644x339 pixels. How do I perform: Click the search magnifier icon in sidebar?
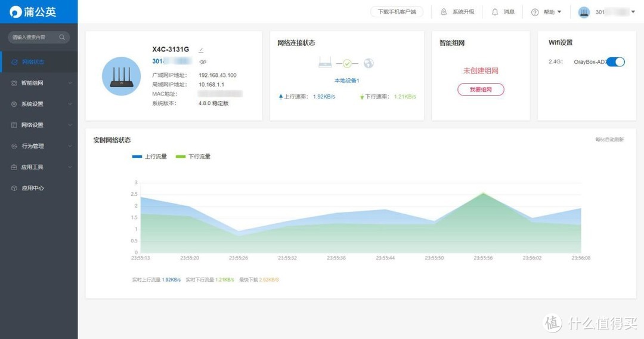tap(62, 37)
